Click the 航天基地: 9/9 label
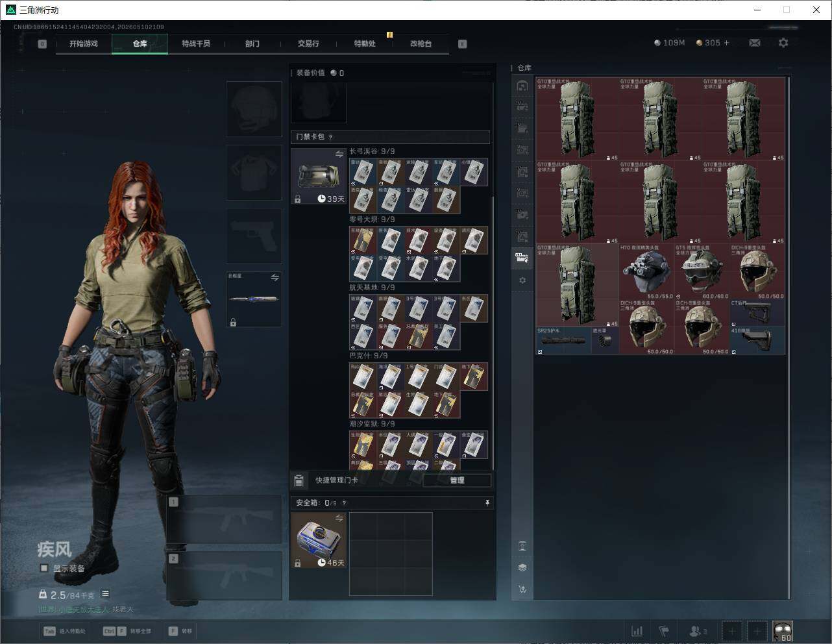This screenshot has width=832, height=644. [x=372, y=288]
